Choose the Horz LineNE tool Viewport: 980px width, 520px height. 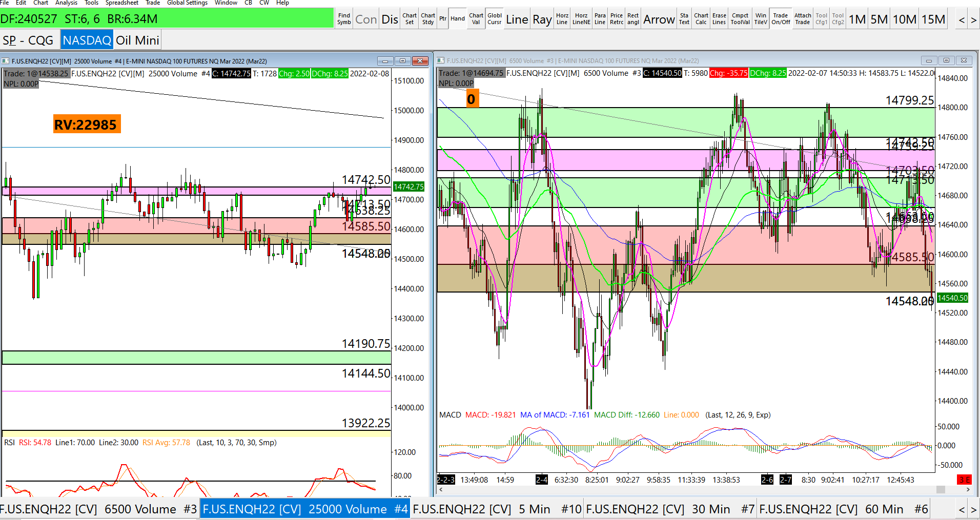pyautogui.click(x=581, y=19)
